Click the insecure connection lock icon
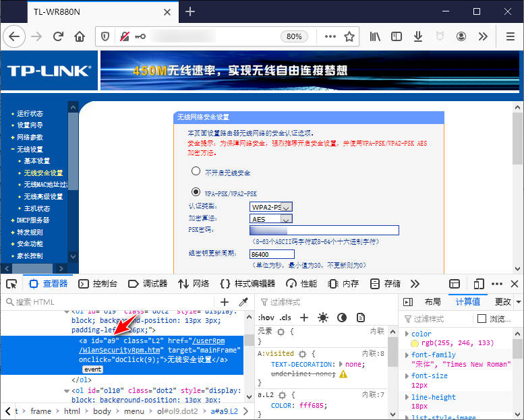 (x=124, y=36)
